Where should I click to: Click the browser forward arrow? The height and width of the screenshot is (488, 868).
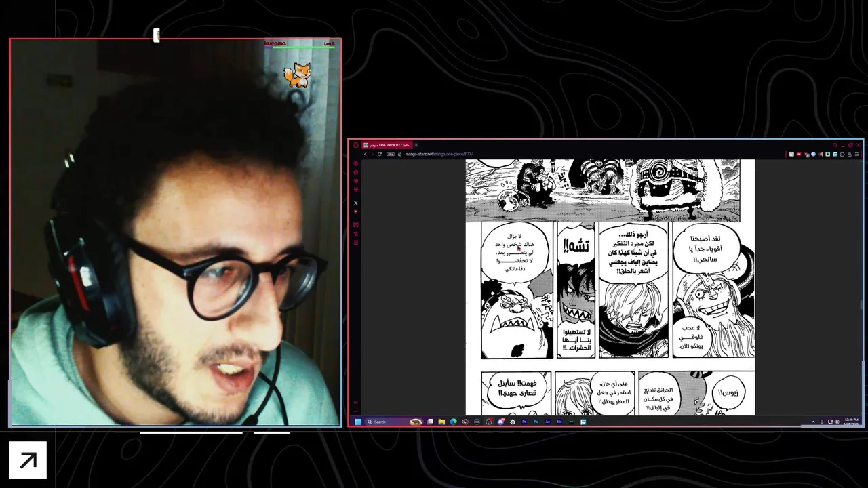[x=372, y=154]
